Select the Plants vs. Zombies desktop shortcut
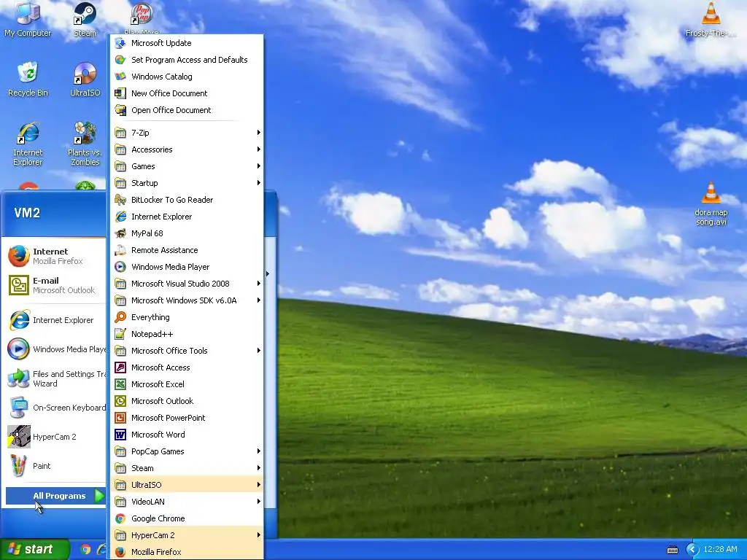Screen dimensions: 747x560 pos(85,144)
